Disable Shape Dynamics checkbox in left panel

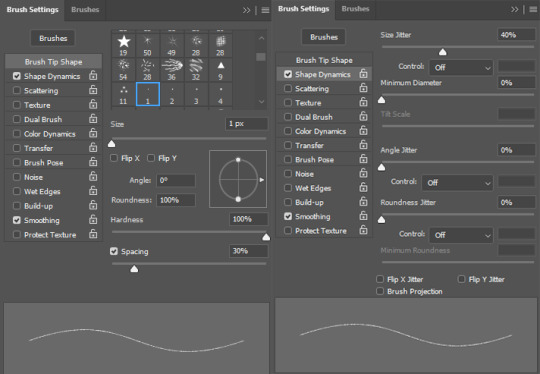[x=17, y=76]
